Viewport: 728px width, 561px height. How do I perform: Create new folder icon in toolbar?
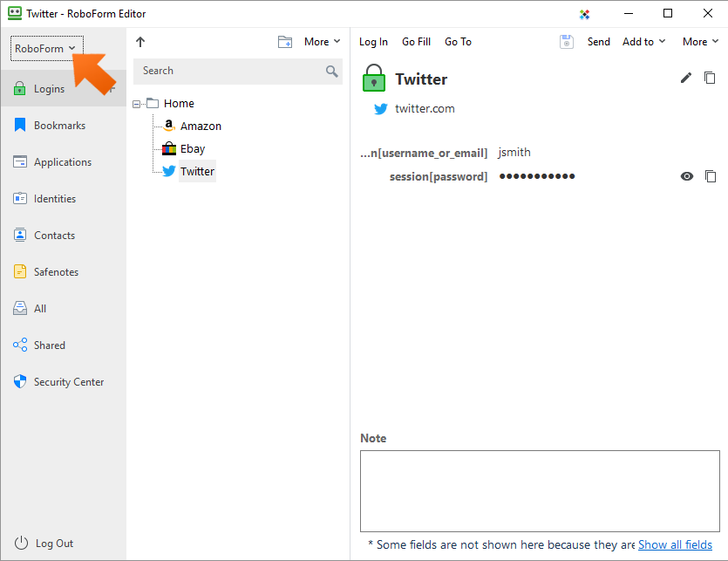285,42
